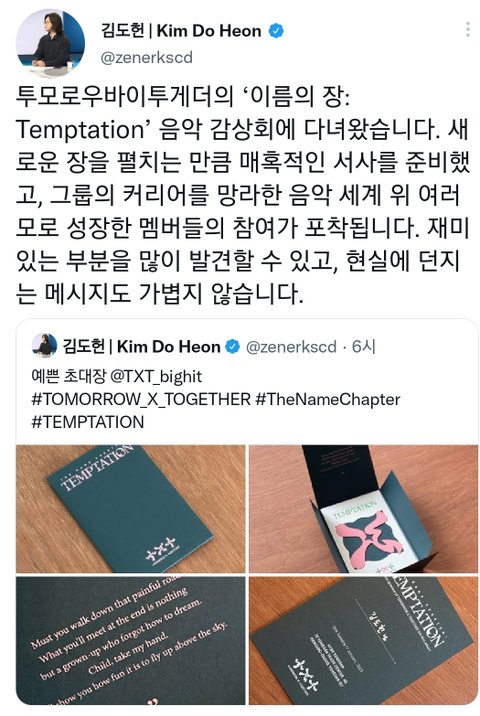View the signed invitation card photo
This screenshot has height=716, width=480.
pyautogui.click(x=364, y=640)
